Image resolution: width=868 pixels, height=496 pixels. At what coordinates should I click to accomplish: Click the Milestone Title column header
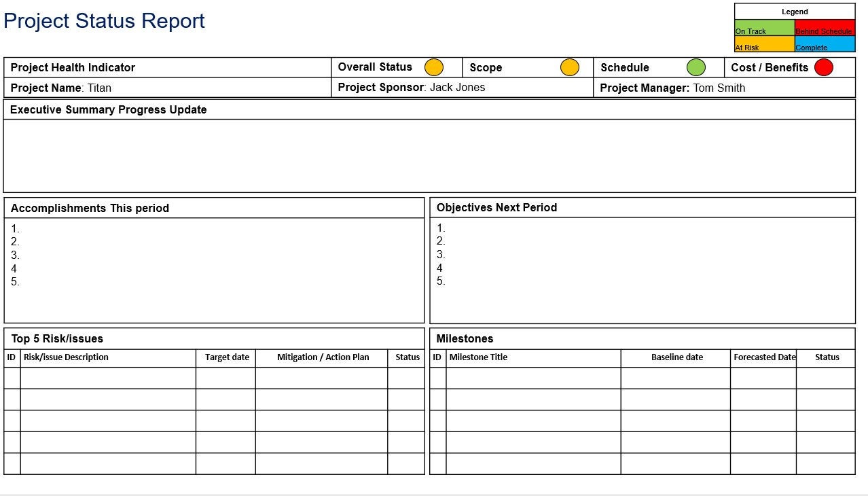pos(478,357)
